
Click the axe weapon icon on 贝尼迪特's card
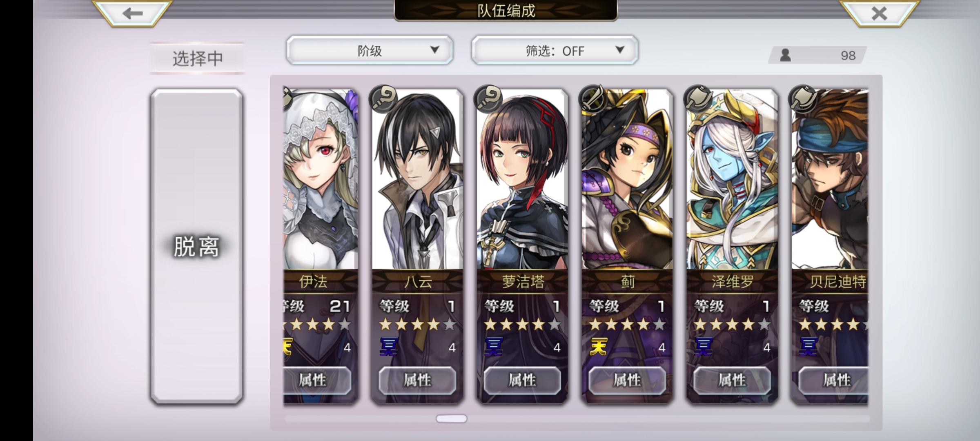point(803,98)
